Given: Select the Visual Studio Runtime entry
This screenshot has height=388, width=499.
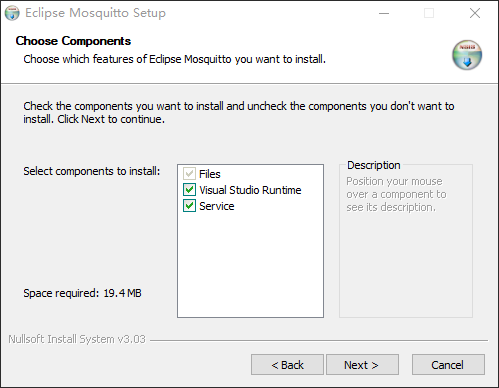Looking at the screenshot, I should (250, 190).
